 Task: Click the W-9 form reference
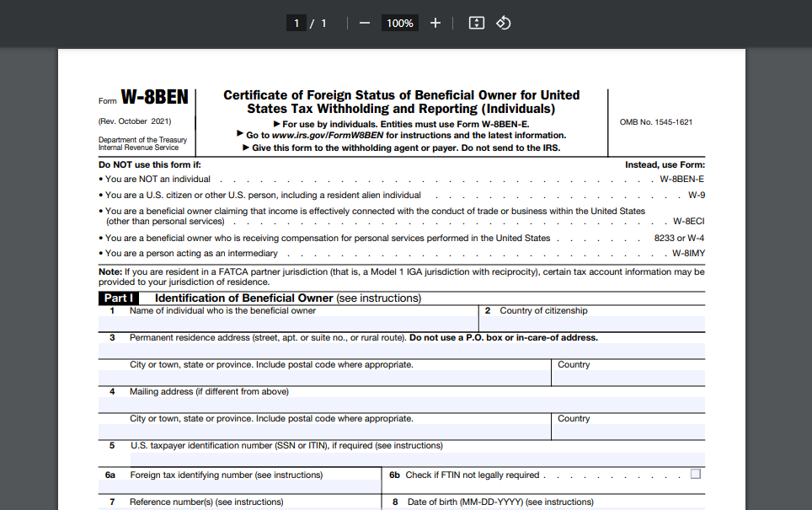click(x=696, y=196)
